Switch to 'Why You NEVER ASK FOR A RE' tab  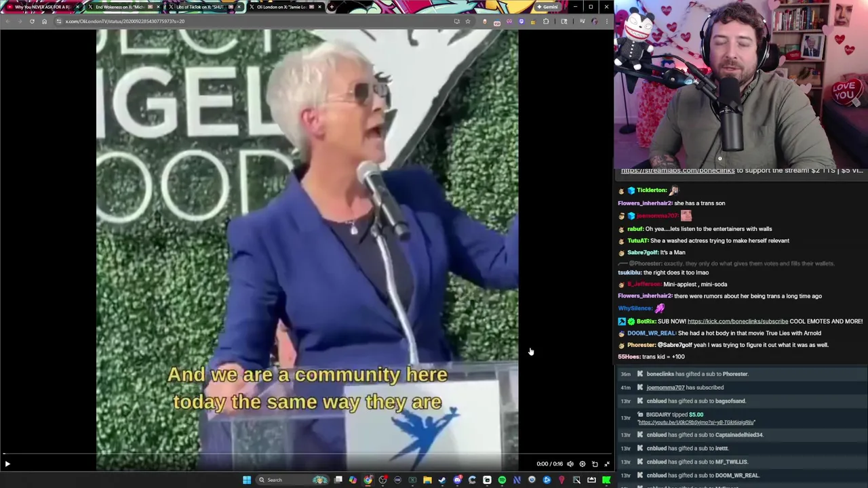(41, 7)
